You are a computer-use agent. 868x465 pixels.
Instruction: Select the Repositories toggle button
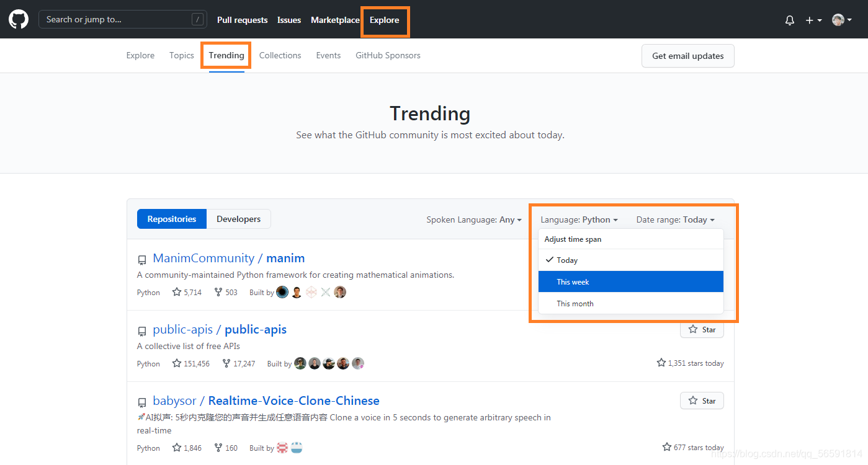(172, 219)
